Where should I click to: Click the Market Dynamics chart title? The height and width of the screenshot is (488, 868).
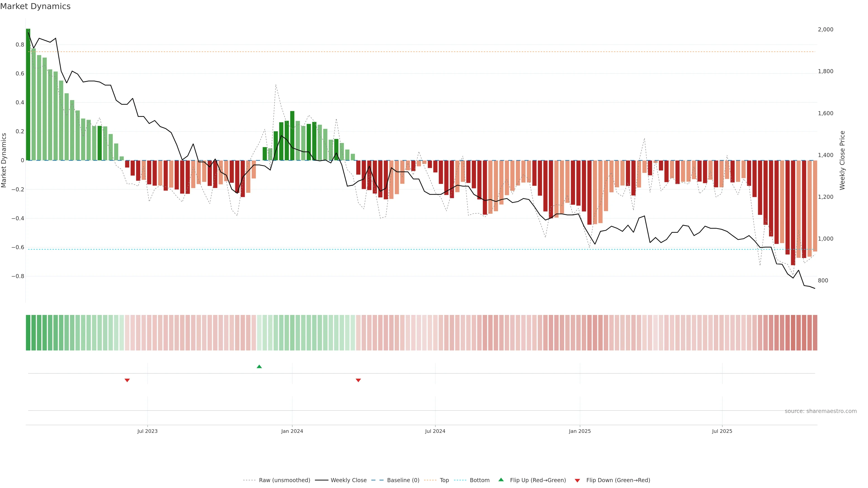(35, 6)
